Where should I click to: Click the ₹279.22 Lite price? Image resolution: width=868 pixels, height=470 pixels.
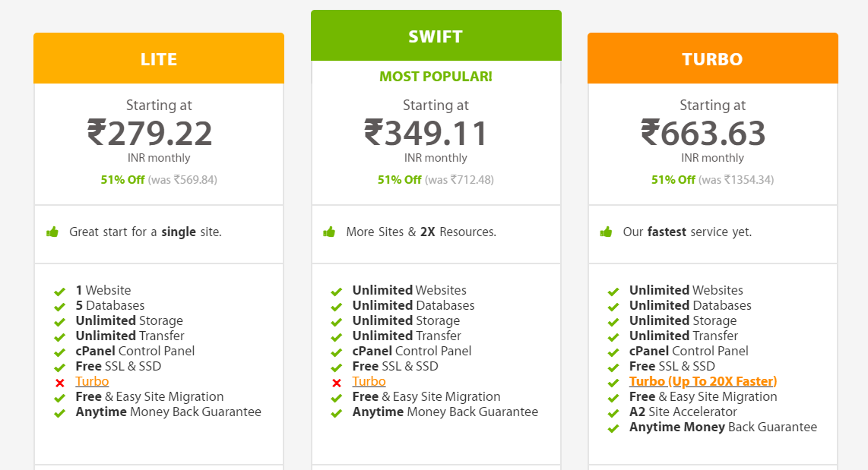(150, 134)
